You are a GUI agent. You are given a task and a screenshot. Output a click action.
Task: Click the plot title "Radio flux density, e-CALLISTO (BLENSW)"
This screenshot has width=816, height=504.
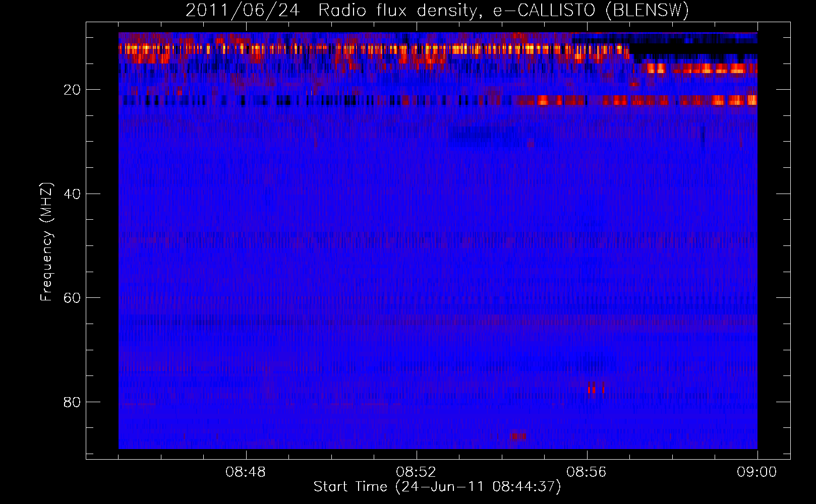click(503, 11)
